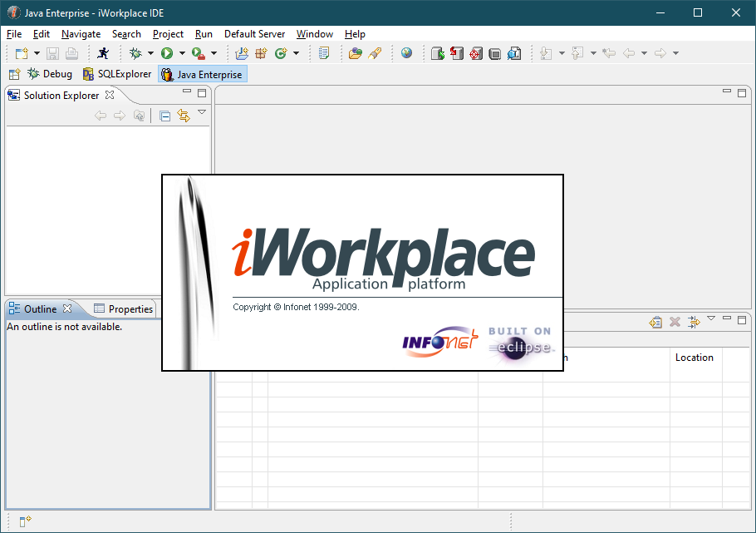This screenshot has width=756, height=533.
Task: Click the Save floppy disk icon
Action: point(52,53)
